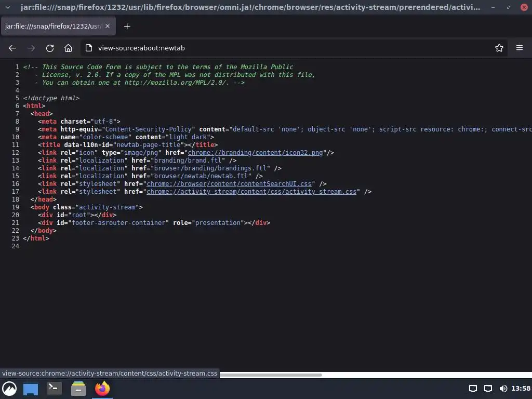Open the contentSearchUI.css link
This screenshot has height=399, width=532.
coord(229,184)
